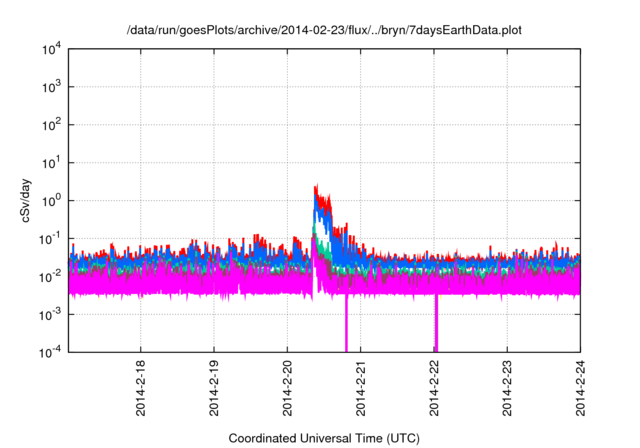
Task: Click the 2014-2-24 date tick label
Action: click(x=580, y=388)
